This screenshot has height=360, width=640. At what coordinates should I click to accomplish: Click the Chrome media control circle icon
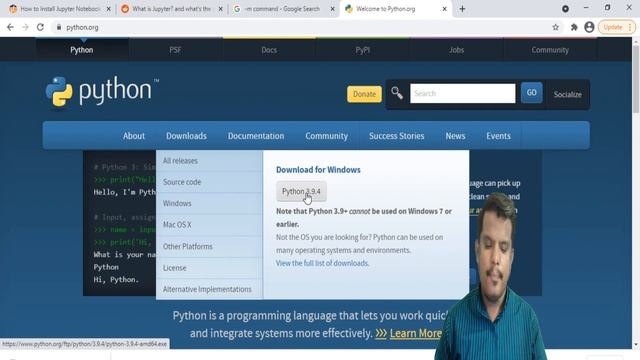coord(565,9)
